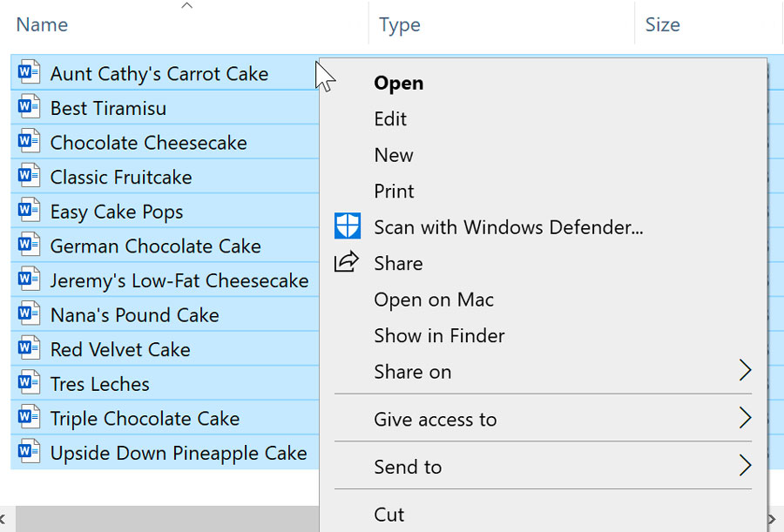
Task: Click the Share arrow icon in the menu
Action: tap(347, 263)
